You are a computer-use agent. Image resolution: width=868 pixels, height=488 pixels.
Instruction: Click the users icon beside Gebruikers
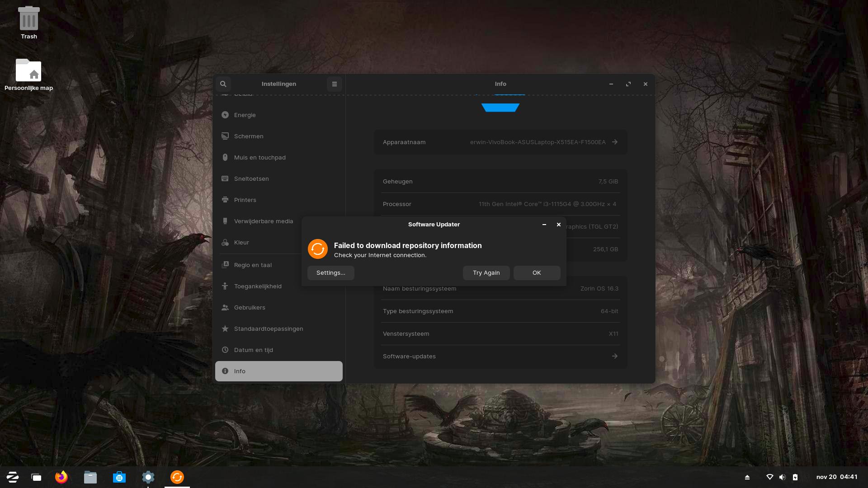pos(225,308)
